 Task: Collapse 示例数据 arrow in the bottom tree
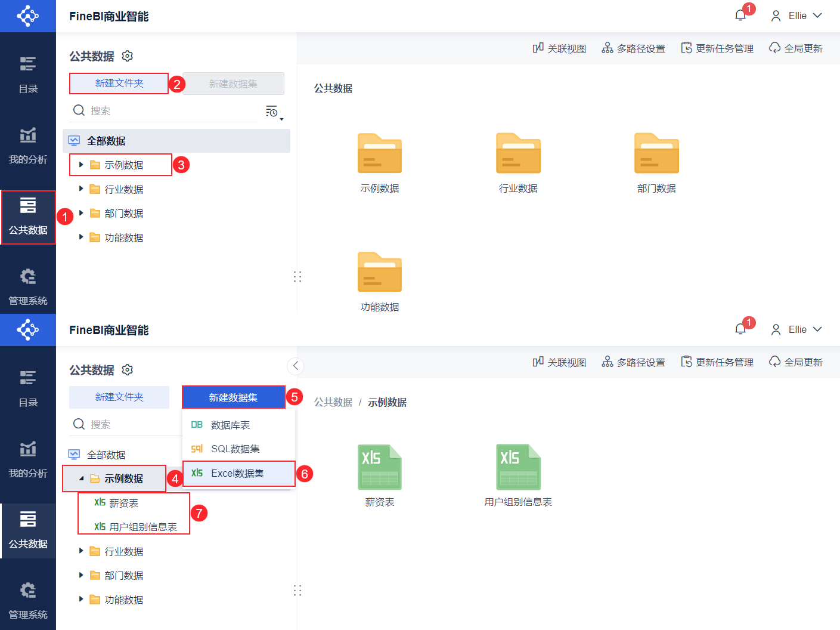point(81,478)
